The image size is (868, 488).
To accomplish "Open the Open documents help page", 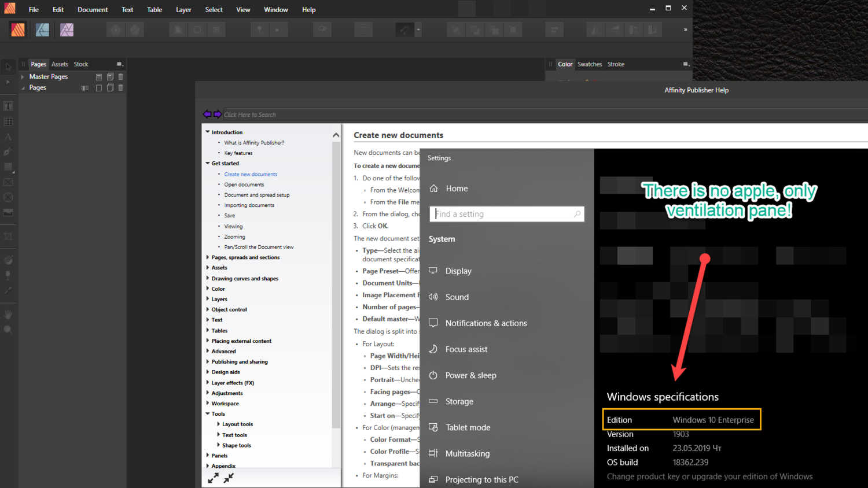I will click(x=244, y=184).
